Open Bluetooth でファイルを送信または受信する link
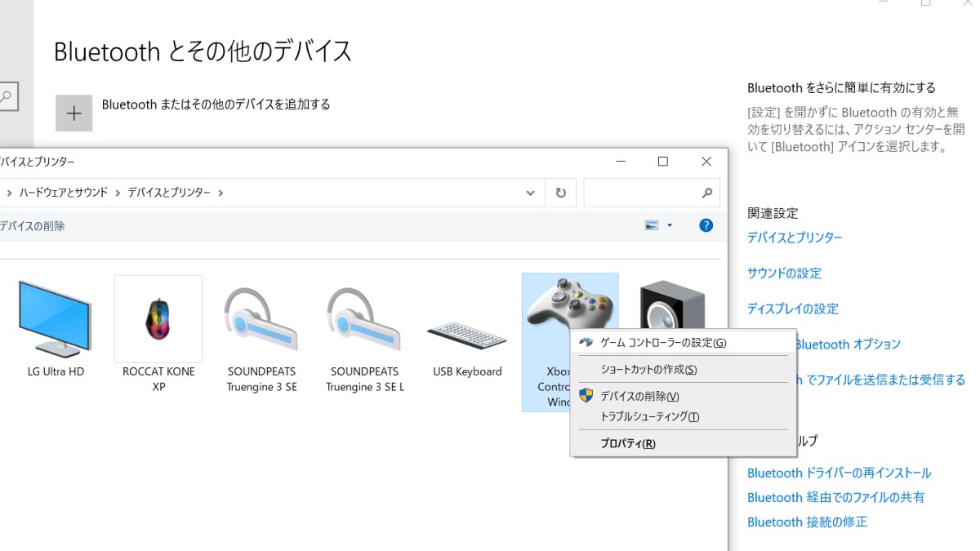Screen dimensions: 980x551 (x=880, y=380)
